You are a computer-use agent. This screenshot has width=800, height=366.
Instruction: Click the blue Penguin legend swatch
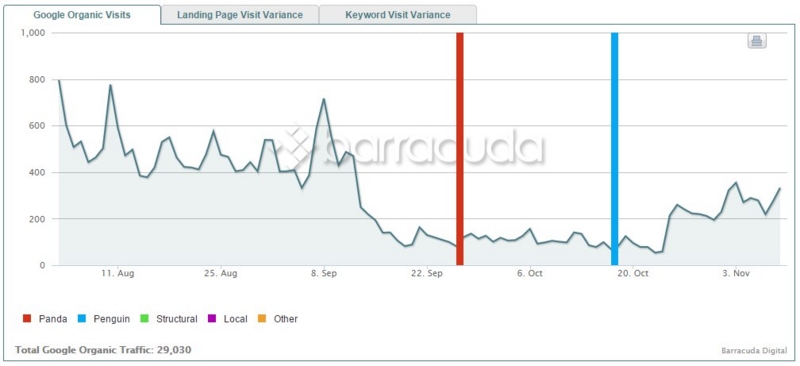click(82, 319)
